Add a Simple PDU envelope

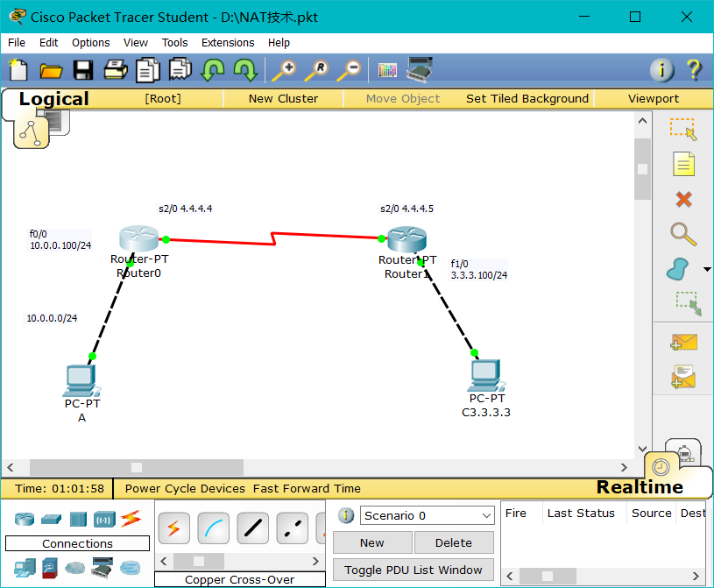click(x=684, y=343)
